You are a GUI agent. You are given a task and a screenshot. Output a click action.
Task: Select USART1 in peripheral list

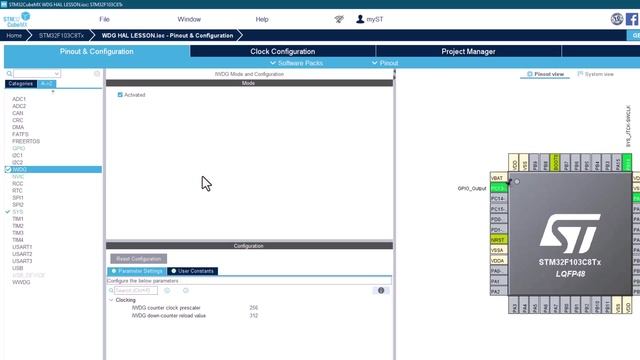pyautogui.click(x=22, y=247)
